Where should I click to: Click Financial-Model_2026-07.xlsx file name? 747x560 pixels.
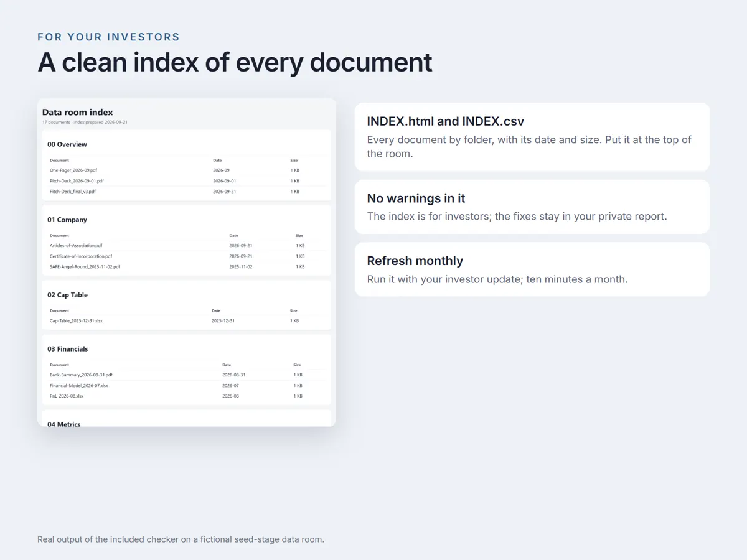pyautogui.click(x=78, y=386)
